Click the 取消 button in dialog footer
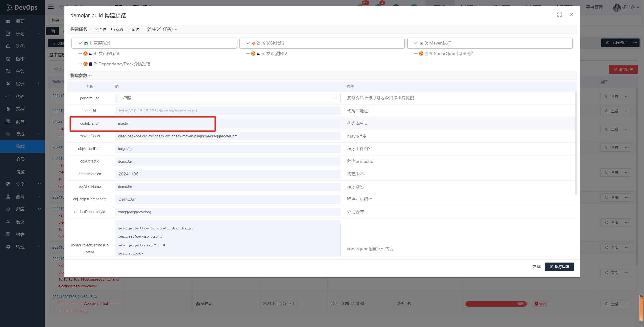The image size is (644, 327). [x=536, y=267]
